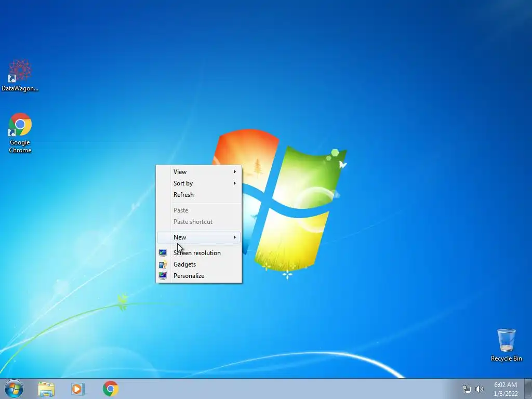Click the Recycle Bin label text
532x399 pixels.
pos(506,358)
